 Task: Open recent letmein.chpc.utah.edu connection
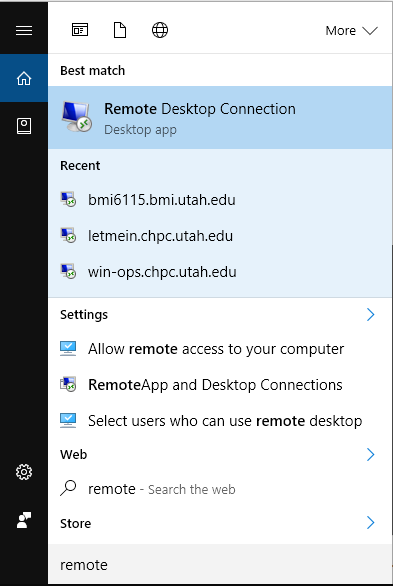[x=220, y=236]
